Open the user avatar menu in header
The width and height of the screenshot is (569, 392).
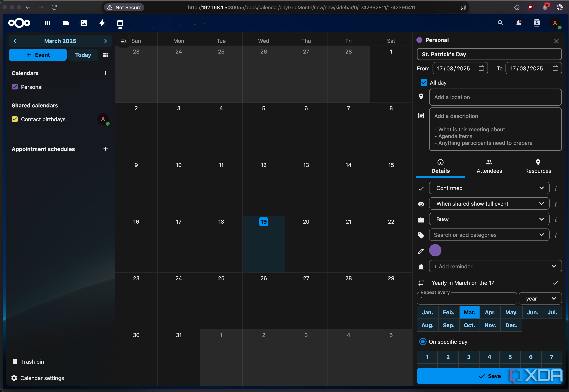point(555,23)
